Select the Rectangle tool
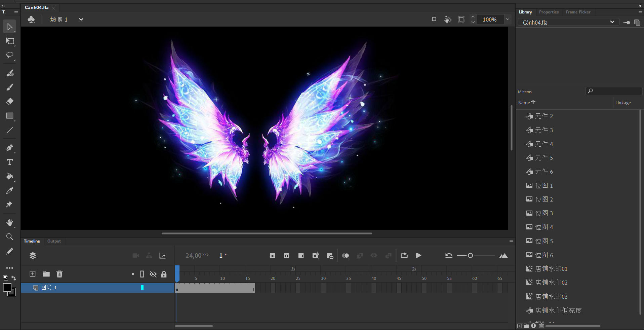 click(x=10, y=116)
